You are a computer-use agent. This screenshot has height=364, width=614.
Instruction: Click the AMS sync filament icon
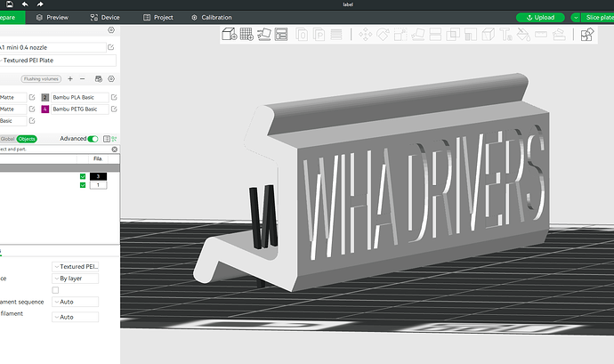tap(99, 78)
